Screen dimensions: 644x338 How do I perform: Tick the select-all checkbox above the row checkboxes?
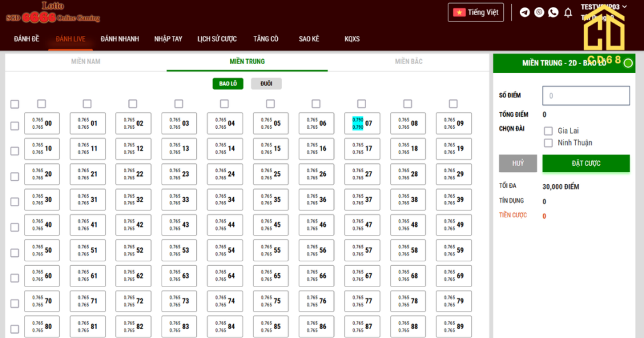point(15,104)
